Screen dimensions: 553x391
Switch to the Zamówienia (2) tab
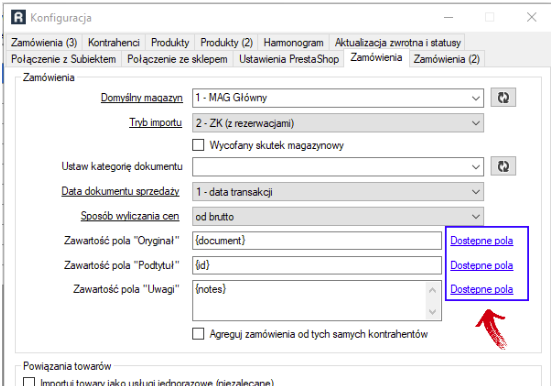click(446, 59)
